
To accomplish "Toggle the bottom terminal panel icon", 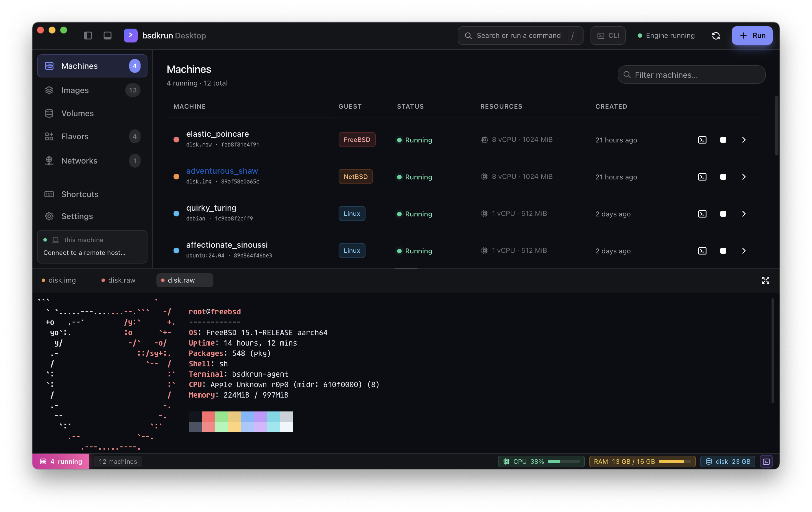I will point(107,35).
